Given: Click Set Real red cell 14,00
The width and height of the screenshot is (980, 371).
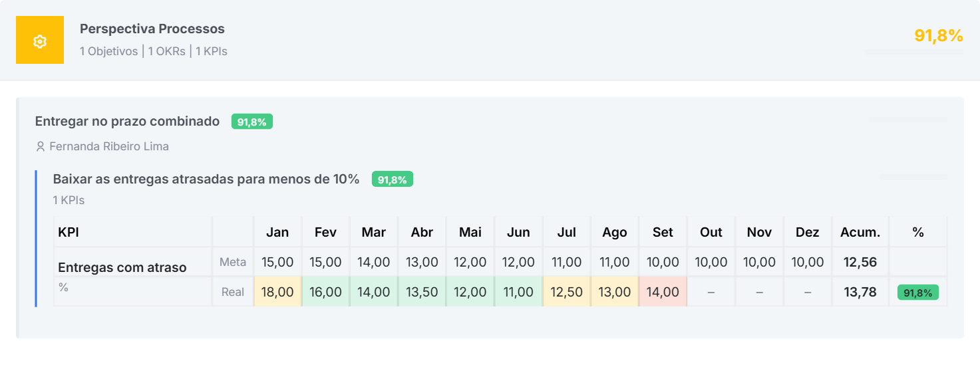Looking at the screenshot, I should click(x=663, y=292).
